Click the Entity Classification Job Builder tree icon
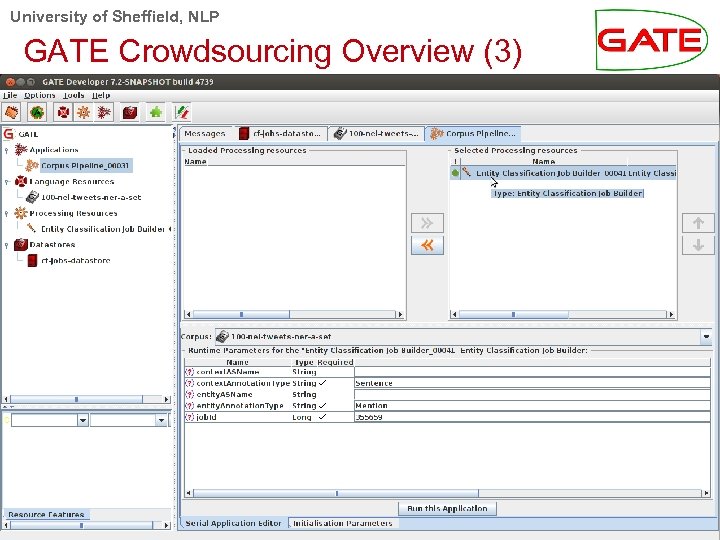The image size is (720, 540). (x=31, y=228)
